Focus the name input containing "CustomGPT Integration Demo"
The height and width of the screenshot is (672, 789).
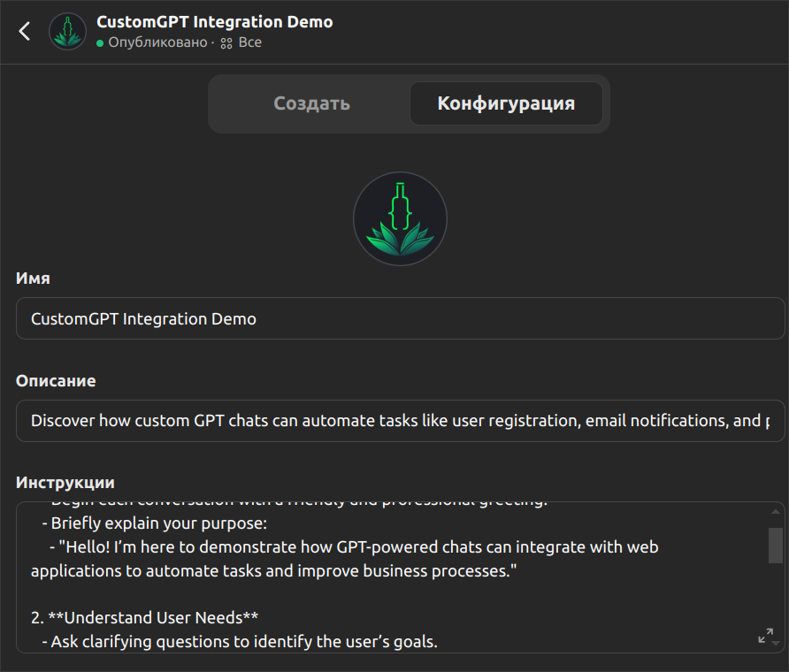pos(400,318)
